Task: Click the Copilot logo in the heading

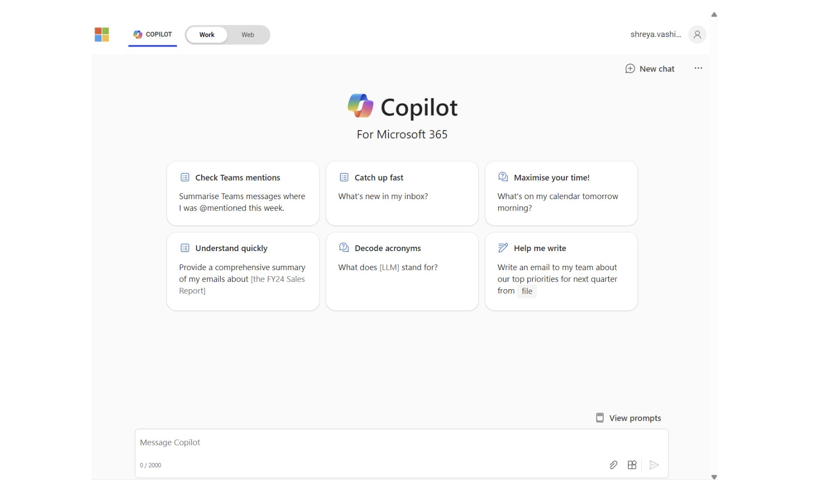Action: 360,106
